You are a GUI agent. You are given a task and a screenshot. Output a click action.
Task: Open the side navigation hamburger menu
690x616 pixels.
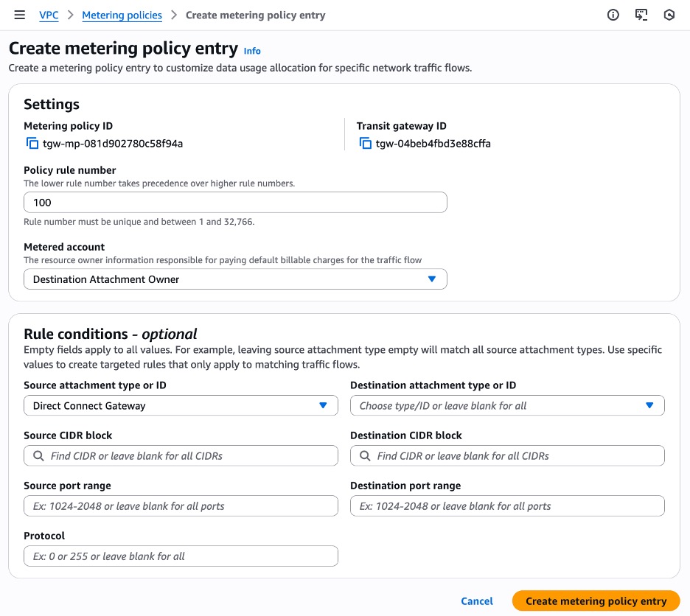pos(20,15)
